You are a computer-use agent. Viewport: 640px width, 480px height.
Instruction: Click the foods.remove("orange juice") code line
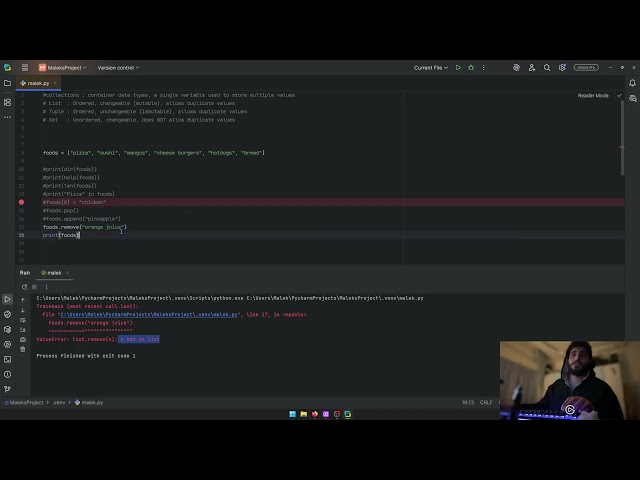coord(85,227)
